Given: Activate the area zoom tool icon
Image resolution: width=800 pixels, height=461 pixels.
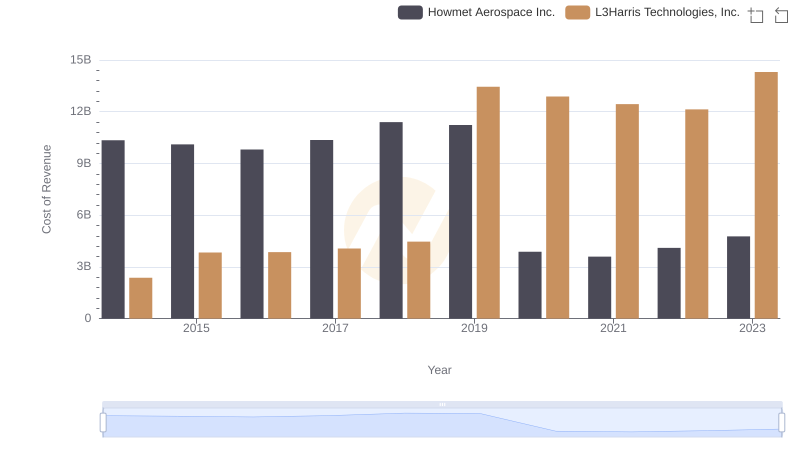Looking at the screenshot, I should click(x=756, y=15).
